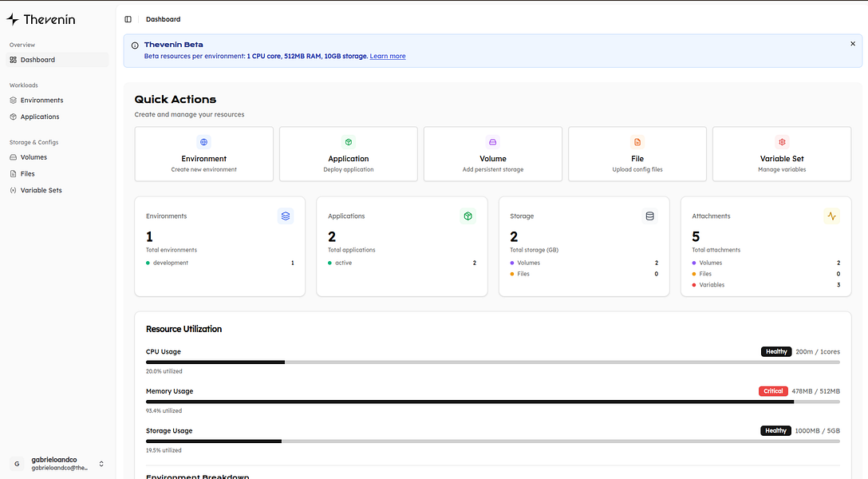Click the Dashboard breadcrumb title

(x=164, y=19)
